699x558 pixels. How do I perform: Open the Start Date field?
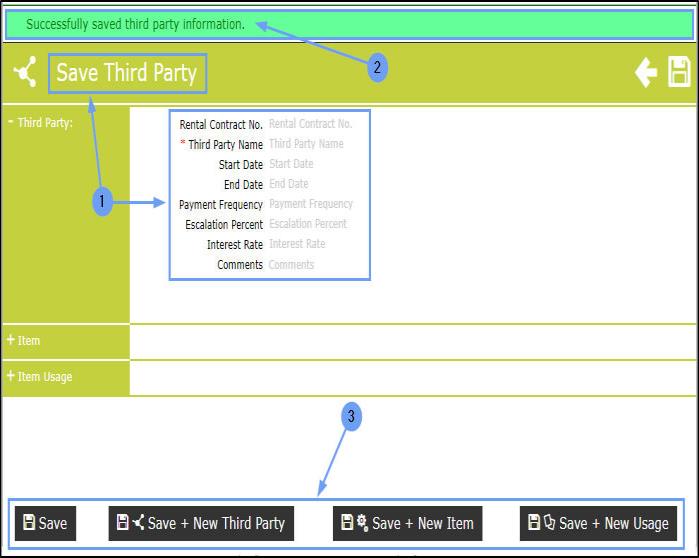292,164
